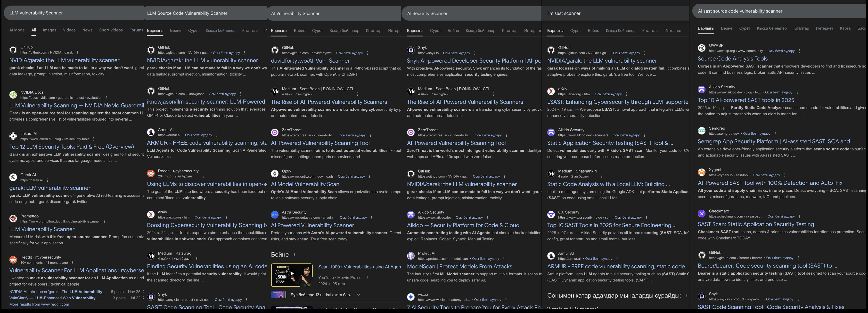
Task: Click 'More results from www.reddit.com'
Action: [39, 304]
